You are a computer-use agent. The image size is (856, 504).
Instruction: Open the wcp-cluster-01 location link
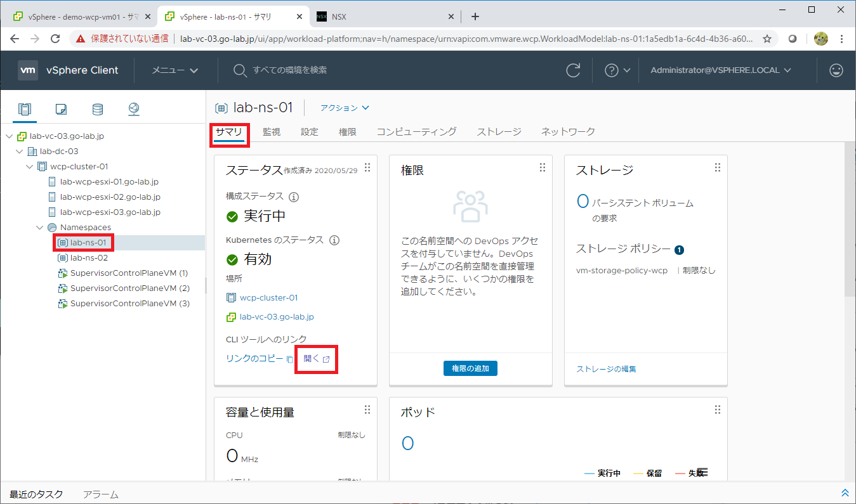coord(268,298)
